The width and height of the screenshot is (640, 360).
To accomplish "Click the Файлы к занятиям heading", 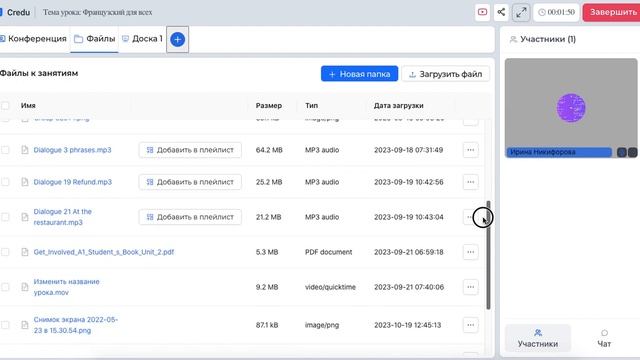I will (39, 73).
